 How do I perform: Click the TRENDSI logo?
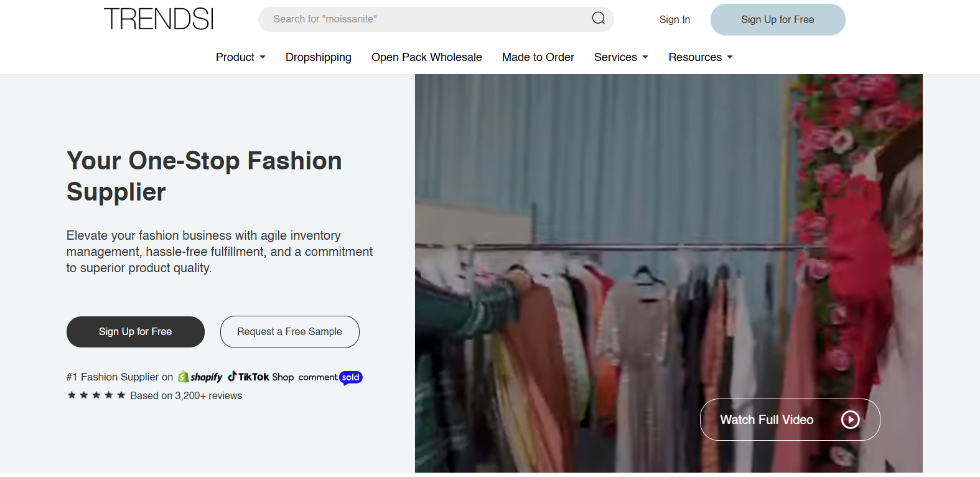pyautogui.click(x=159, y=19)
